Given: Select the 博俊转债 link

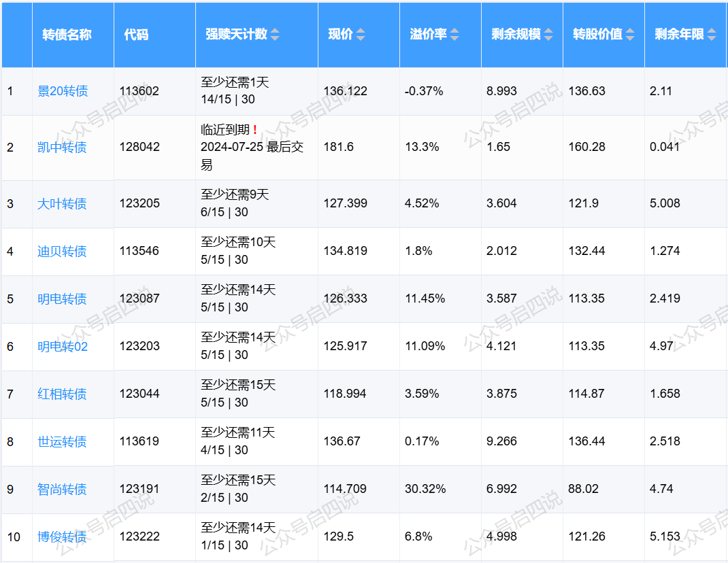Looking at the screenshot, I should (62, 537).
